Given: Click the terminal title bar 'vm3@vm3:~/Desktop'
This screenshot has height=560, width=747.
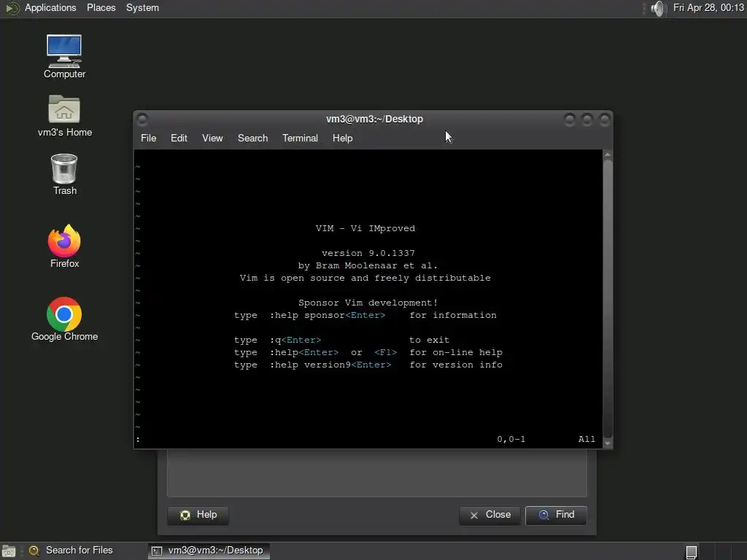Looking at the screenshot, I should pos(374,119).
